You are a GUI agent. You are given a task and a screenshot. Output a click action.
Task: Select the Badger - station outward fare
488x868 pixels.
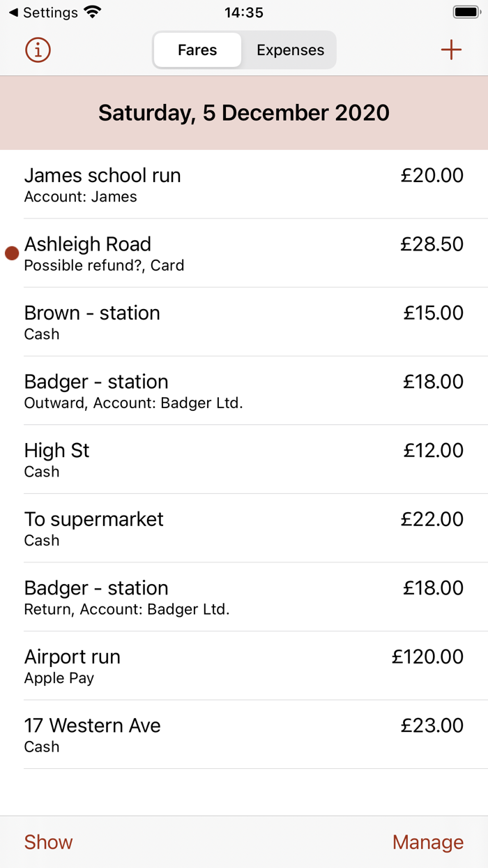click(244, 391)
